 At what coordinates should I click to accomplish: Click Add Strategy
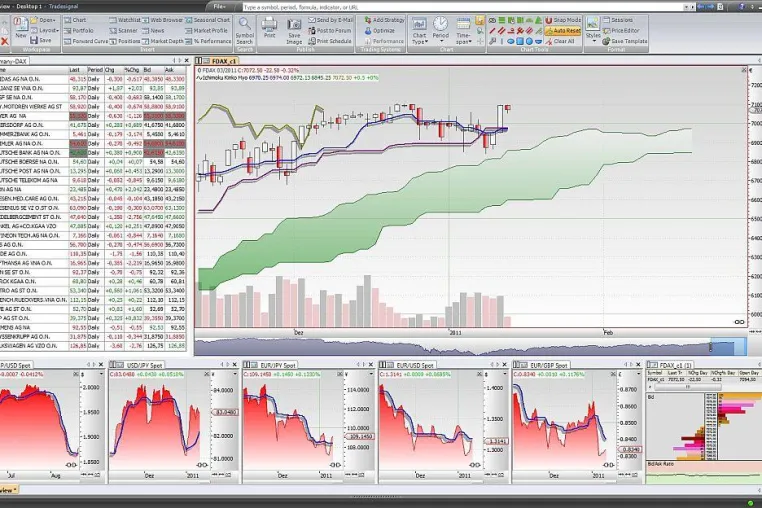384,20
